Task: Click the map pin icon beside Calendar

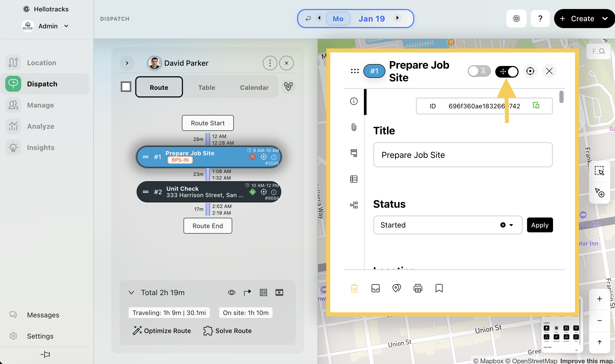Action: [288, 86]
